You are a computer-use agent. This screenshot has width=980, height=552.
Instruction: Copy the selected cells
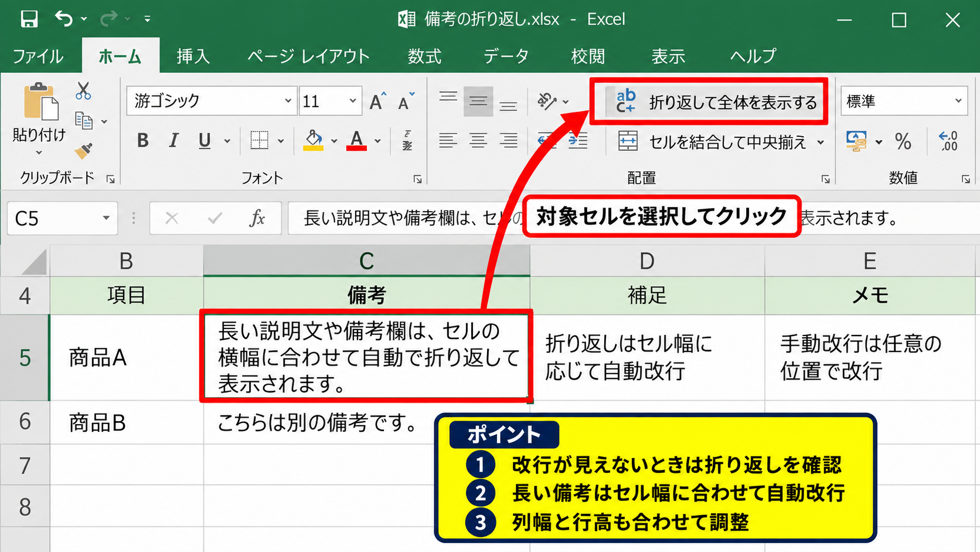tap(84, 121)
